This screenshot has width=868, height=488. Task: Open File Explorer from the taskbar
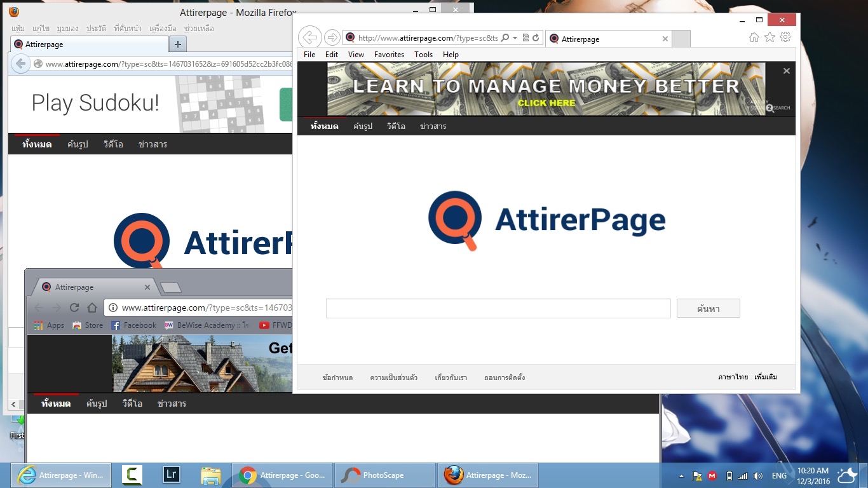(210, 475)
